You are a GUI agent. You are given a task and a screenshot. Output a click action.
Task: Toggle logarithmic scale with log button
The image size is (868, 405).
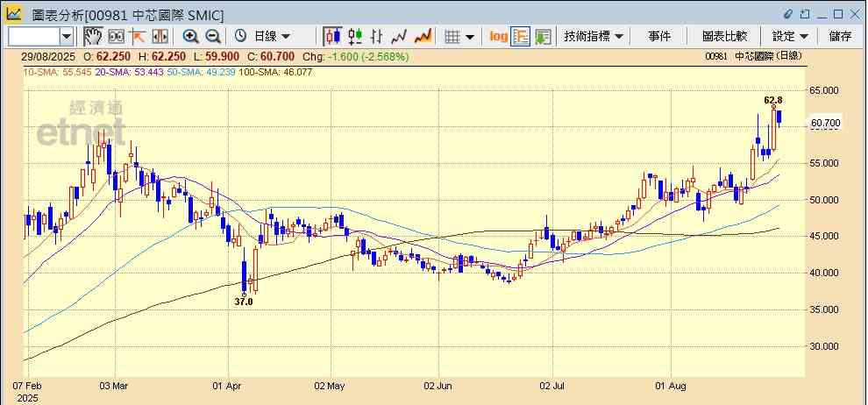498,37
